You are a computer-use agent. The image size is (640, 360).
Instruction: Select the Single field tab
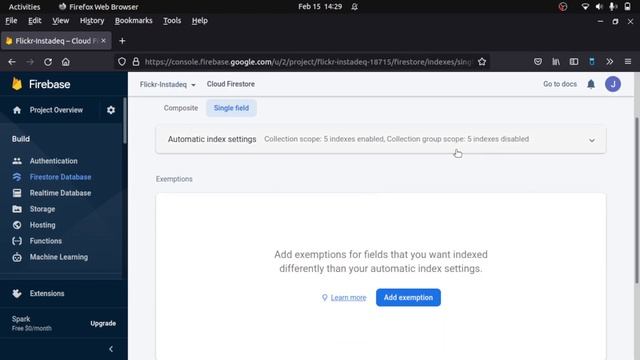tap(231, 108)
